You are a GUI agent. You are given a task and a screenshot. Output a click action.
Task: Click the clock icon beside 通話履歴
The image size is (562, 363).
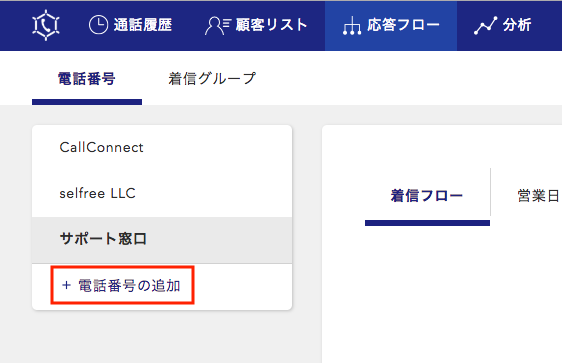pos(98,25)
